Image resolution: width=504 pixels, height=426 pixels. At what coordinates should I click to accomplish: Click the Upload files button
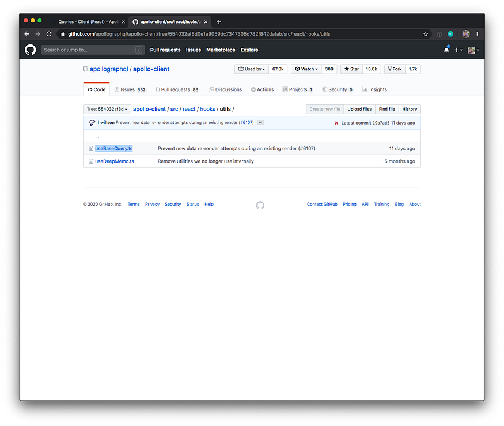[359, 109]
